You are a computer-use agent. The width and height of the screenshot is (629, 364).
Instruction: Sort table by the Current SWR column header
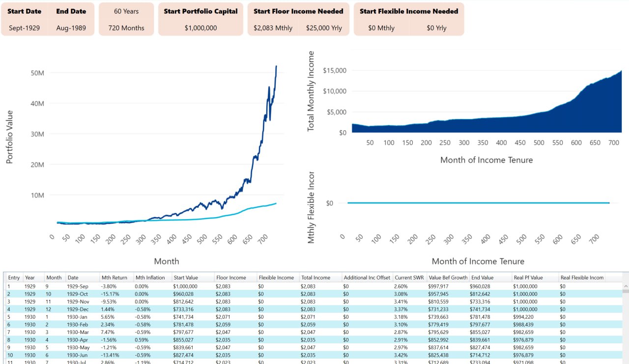409,278
